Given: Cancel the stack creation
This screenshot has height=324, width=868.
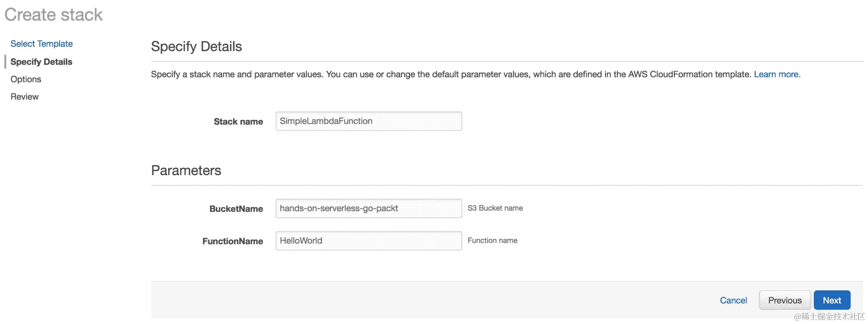Looking at the screenshot, I should click(x=733, y=300).
